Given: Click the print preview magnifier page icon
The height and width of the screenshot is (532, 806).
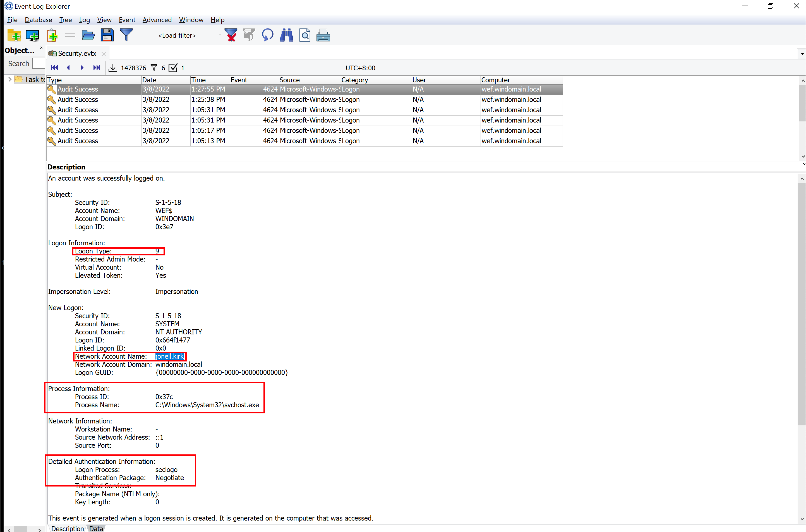Looking at the screenshot, I should [x=305, y=35].
